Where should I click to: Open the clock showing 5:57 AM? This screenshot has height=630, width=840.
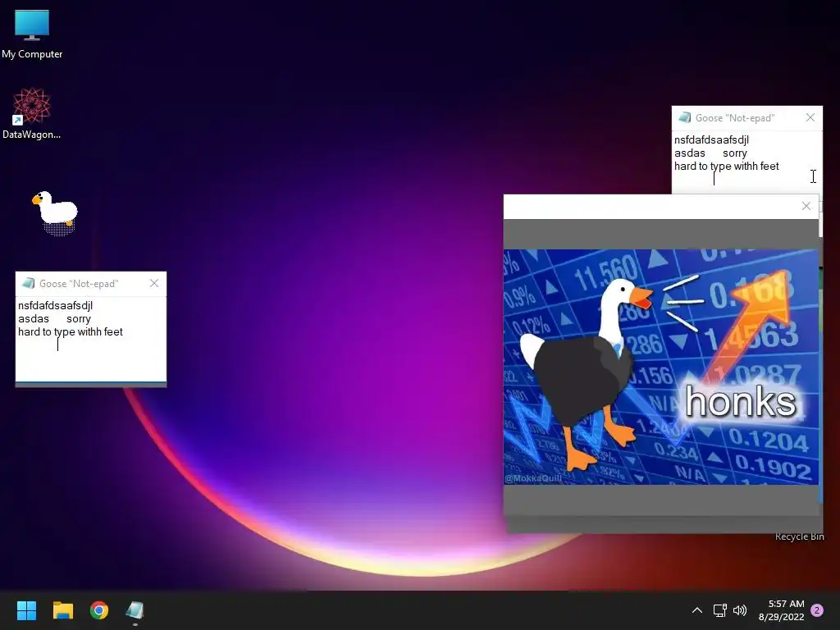782,610
